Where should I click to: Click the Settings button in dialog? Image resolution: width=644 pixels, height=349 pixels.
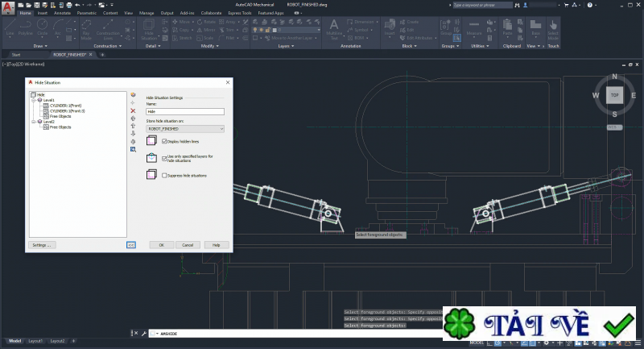41,244
